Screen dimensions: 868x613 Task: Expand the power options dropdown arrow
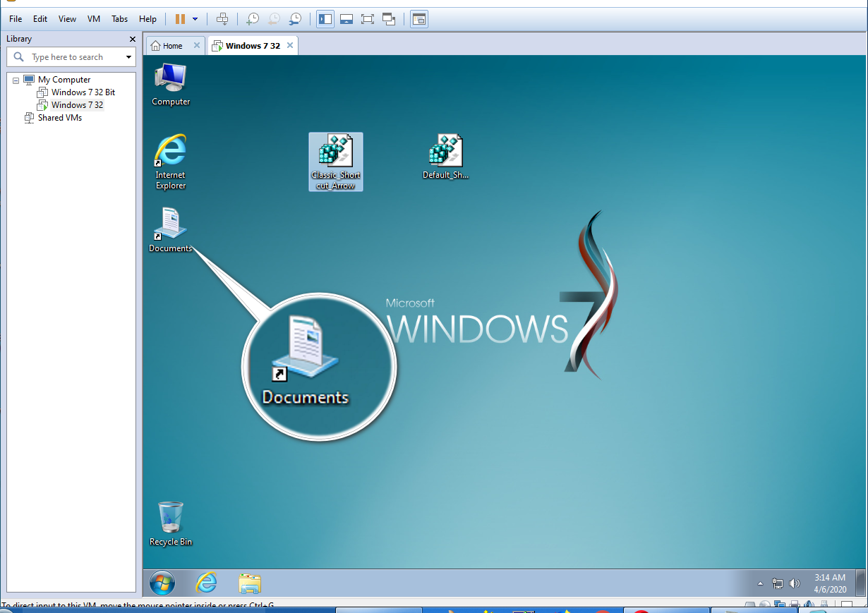tap(195, 19)
